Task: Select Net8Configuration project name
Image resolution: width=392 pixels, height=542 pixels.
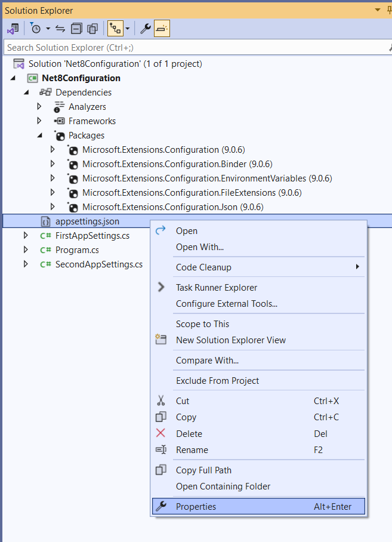Action: click(81, 78)
